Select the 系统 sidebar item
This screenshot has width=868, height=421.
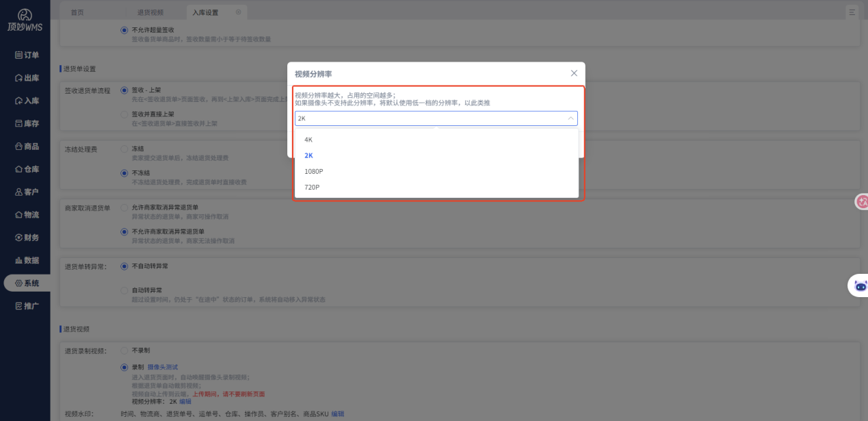(x=27, y=283)
